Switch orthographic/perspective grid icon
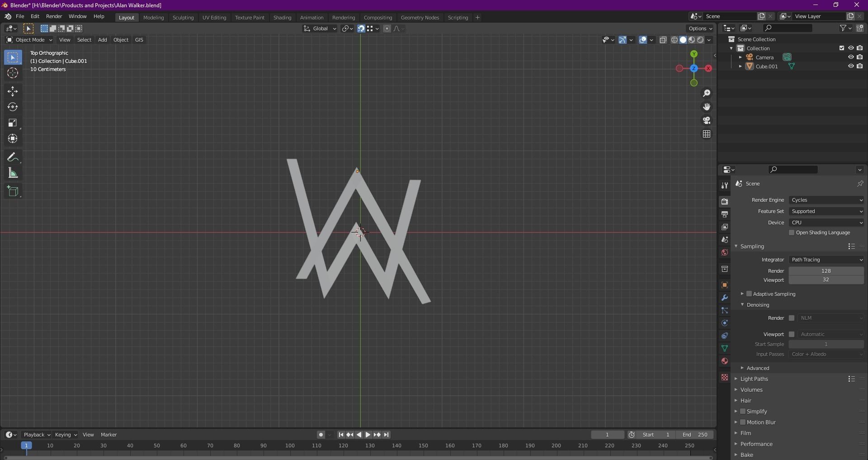Image resolution: width=868 pixels, height=460 pixels. click(707, 134)
